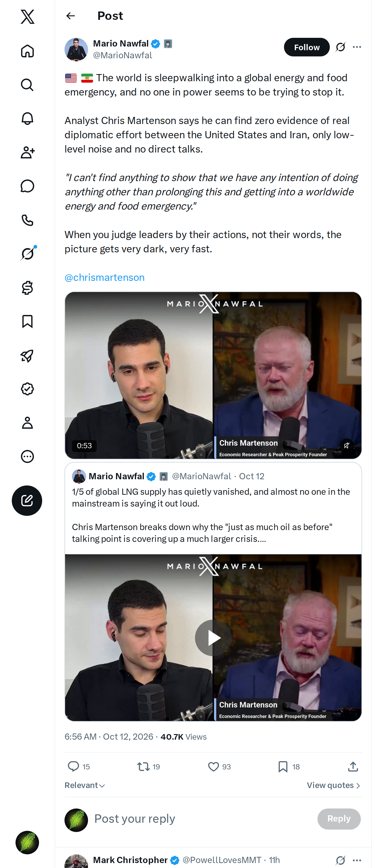Click the compose new post button
The image size is (372, 868).
click(x=27, y=500)
